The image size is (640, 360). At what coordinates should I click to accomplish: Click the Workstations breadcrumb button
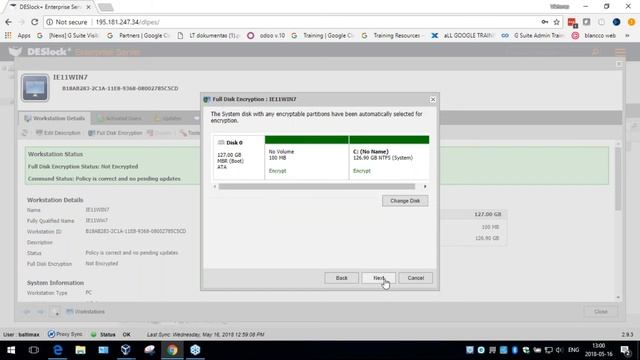pos(86,312)
